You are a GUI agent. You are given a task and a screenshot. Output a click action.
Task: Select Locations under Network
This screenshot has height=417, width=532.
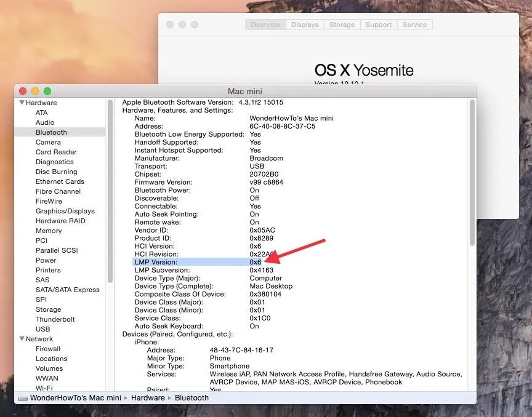point(51,359)
